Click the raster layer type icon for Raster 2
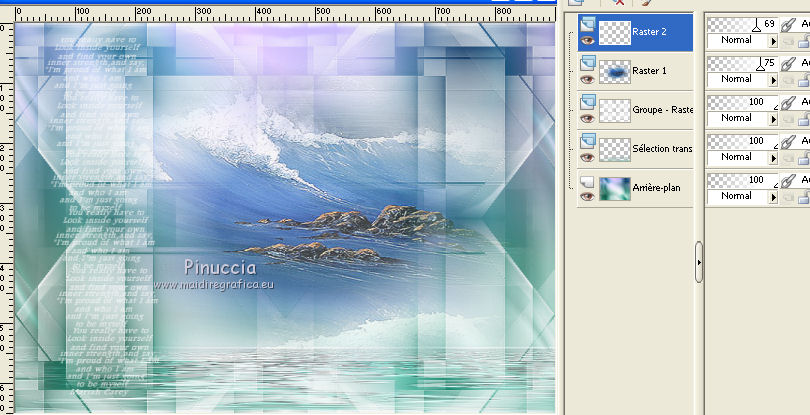Screen dimensions: 810x415 [x=587, y=24]
